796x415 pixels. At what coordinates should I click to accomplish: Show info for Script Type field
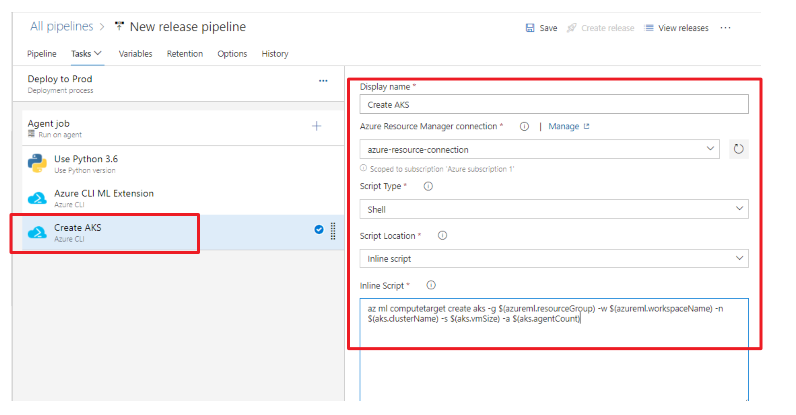(428, 186)
